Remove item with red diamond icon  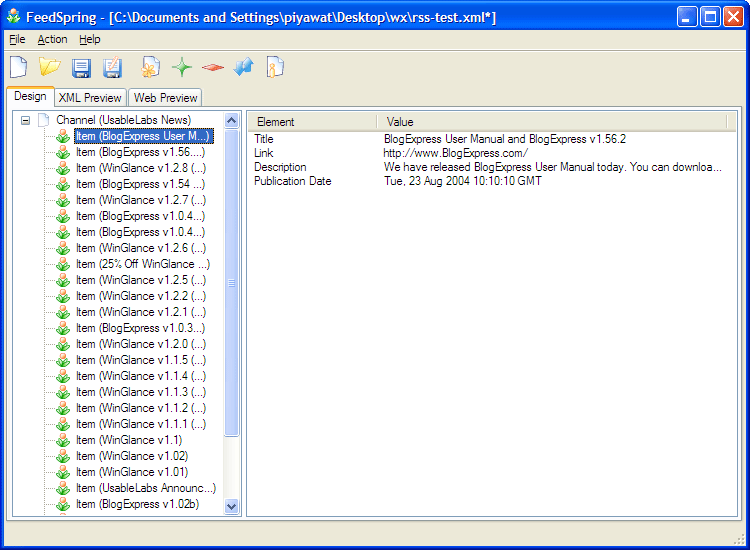213,67
